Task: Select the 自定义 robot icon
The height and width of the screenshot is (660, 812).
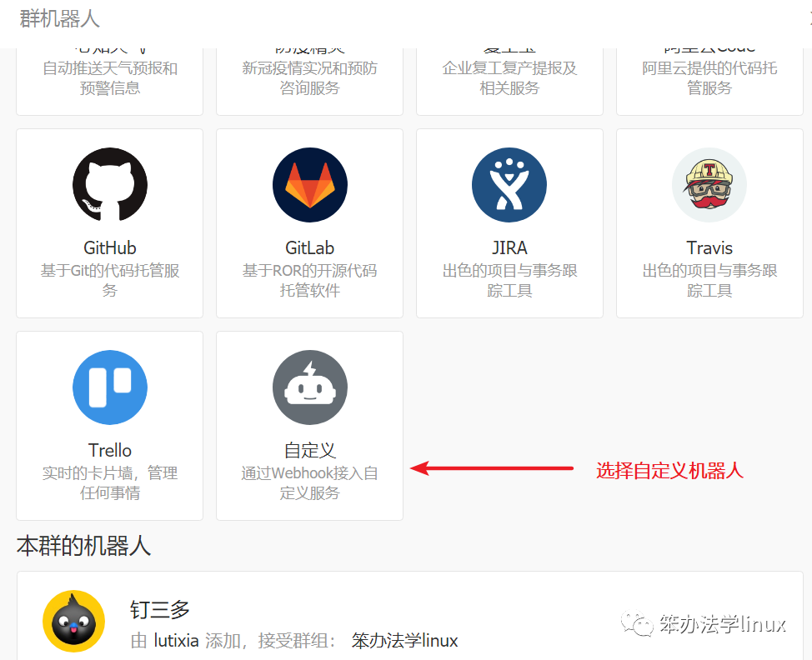Action: pyautogui.click(x=309, y=387)
